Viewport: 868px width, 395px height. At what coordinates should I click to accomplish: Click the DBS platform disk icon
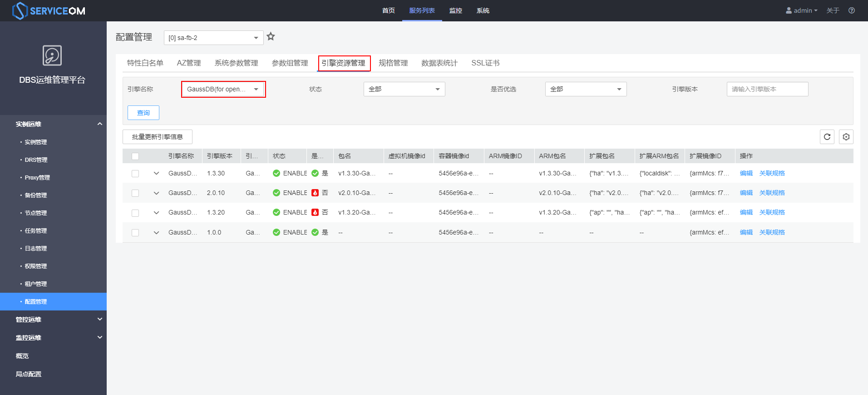tap(52, 55)
